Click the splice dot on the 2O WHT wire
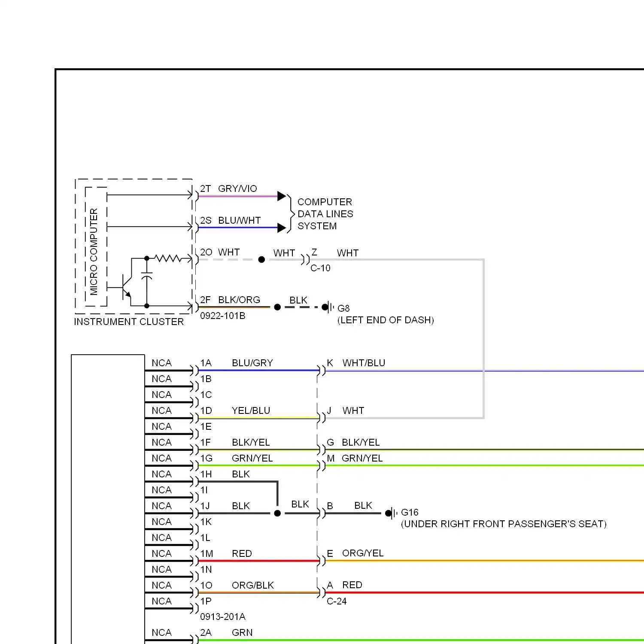 pos(261,259)
